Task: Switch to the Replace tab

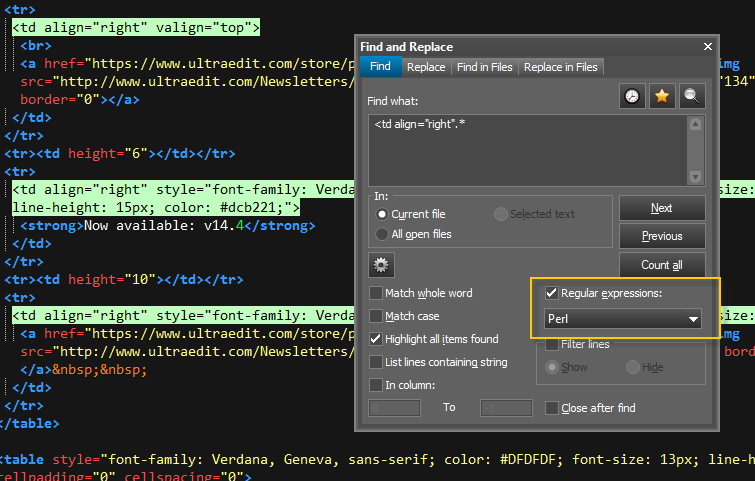Action: (x=426, y=67)
